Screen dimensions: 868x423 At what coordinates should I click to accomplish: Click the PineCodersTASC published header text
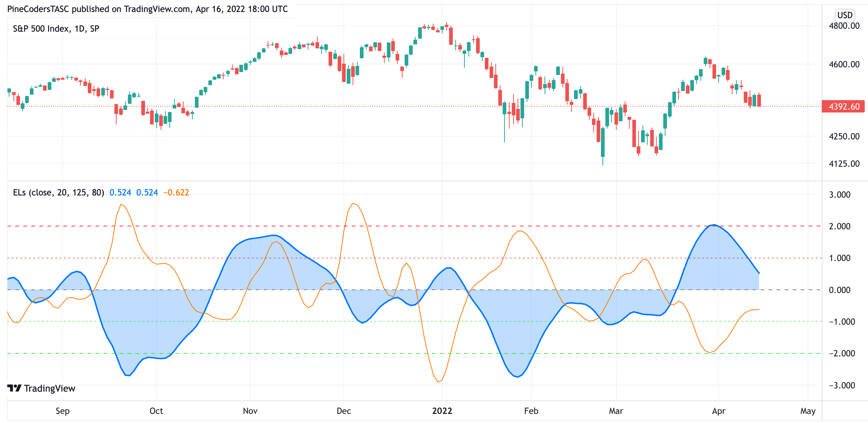(x=148, y=9)
